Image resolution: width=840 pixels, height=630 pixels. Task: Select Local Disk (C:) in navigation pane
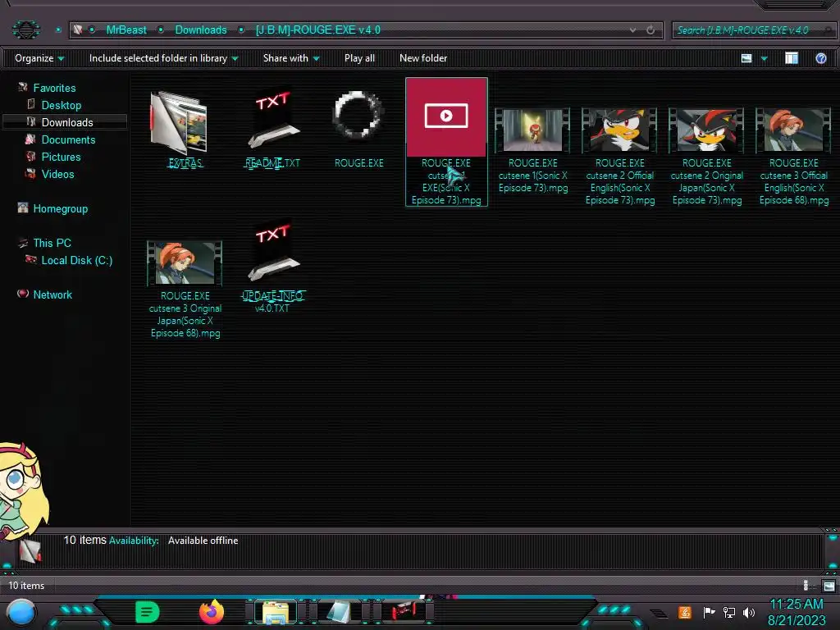click(x=76, y=260)
